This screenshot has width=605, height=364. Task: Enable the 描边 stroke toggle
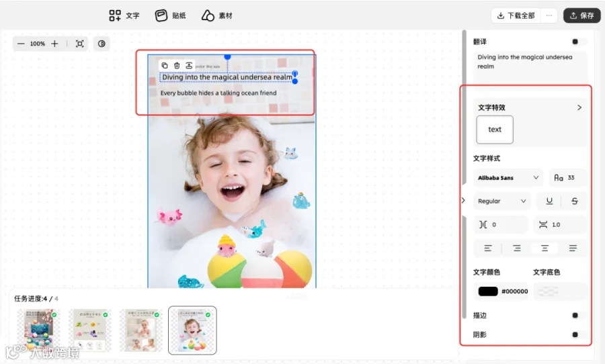[578, 316]
